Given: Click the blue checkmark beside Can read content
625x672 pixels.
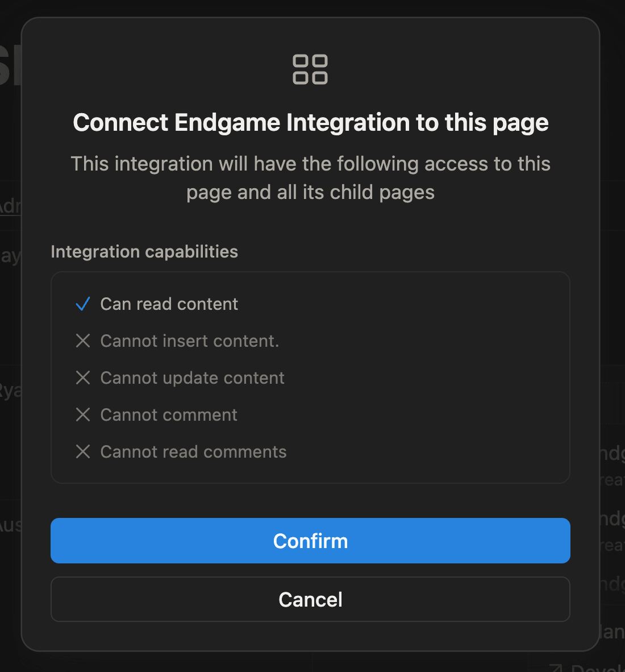Looking at the screenshot, I should click(83, 304).
